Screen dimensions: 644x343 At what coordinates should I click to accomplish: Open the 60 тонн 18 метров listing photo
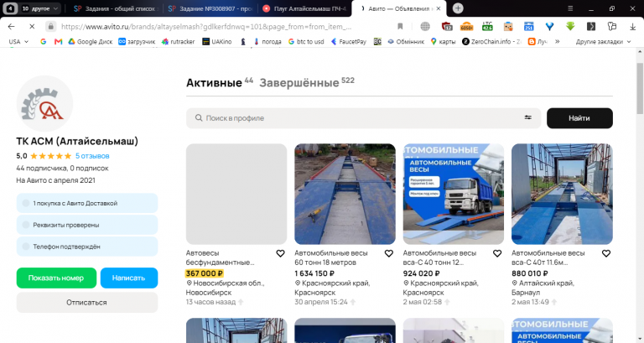[345, 194]
